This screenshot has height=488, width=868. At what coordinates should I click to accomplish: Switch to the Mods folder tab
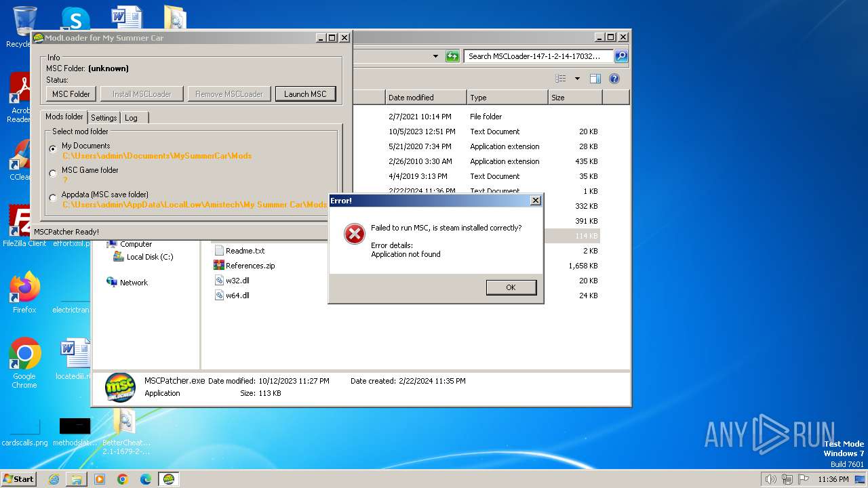pyautogui.click(x=64, y=117)
